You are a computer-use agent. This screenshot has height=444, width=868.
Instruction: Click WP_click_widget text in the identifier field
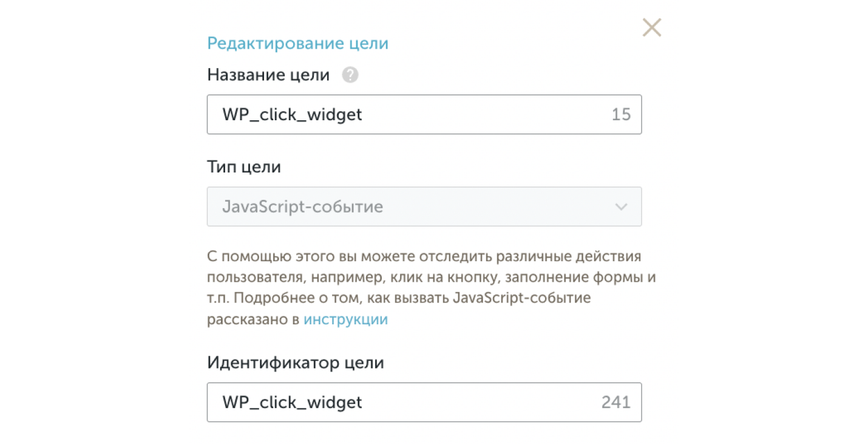(x=292, y=402)
